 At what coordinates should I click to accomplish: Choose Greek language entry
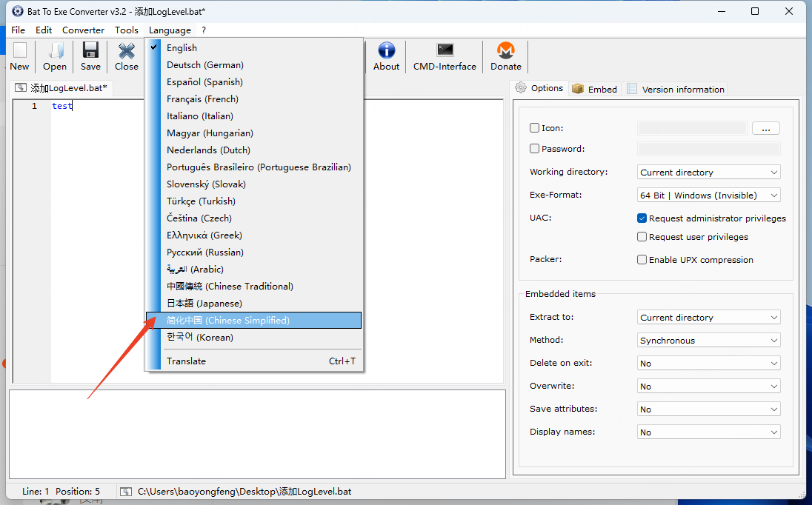tap(253, 235)
